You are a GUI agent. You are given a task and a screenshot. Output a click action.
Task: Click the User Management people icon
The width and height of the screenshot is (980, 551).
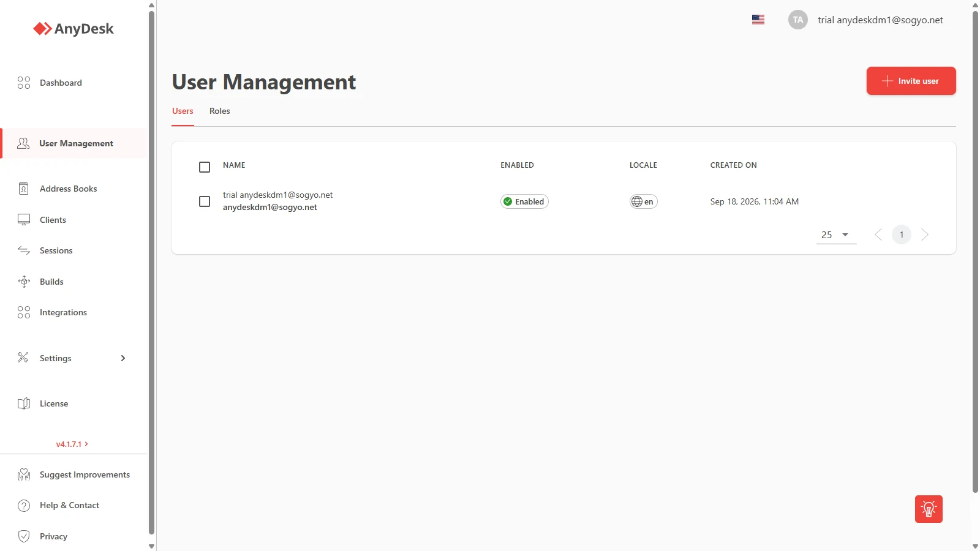tap(23, 143)
